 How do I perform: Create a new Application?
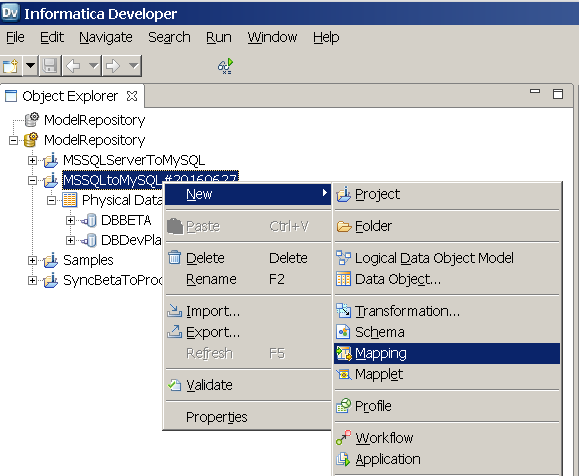447,460
